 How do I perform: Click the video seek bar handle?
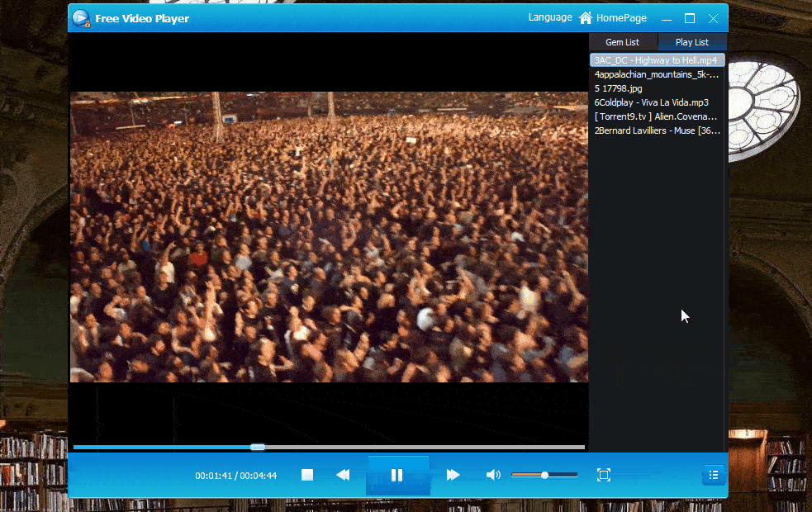[x=258, y=447]
